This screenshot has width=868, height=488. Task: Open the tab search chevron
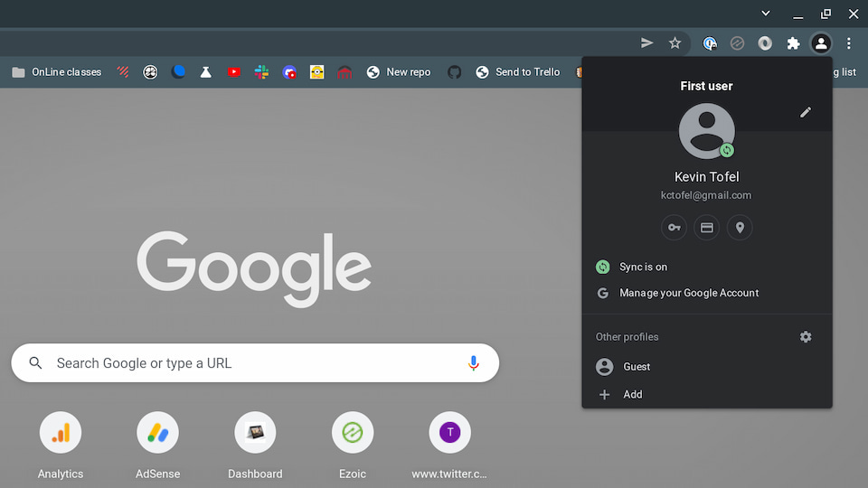point(765,14)
